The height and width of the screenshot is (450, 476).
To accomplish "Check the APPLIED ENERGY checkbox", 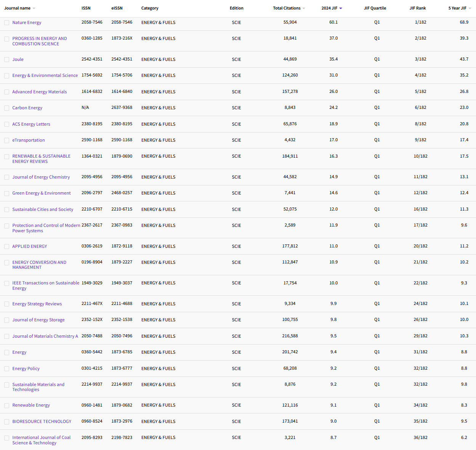I will 7,247.
